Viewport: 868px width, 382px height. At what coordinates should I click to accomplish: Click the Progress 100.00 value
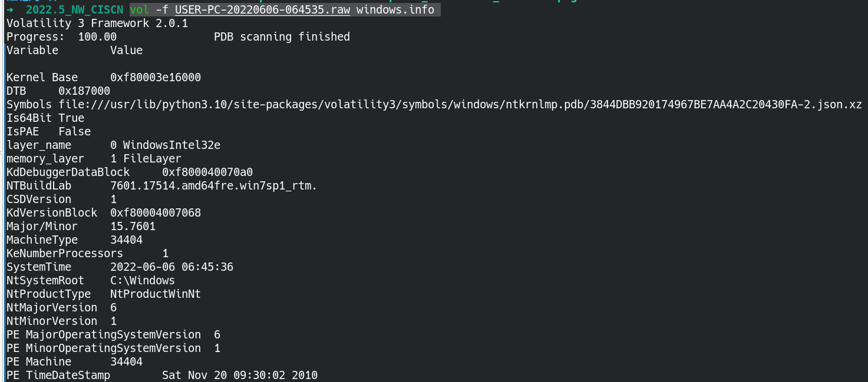(x=97, y=36)
